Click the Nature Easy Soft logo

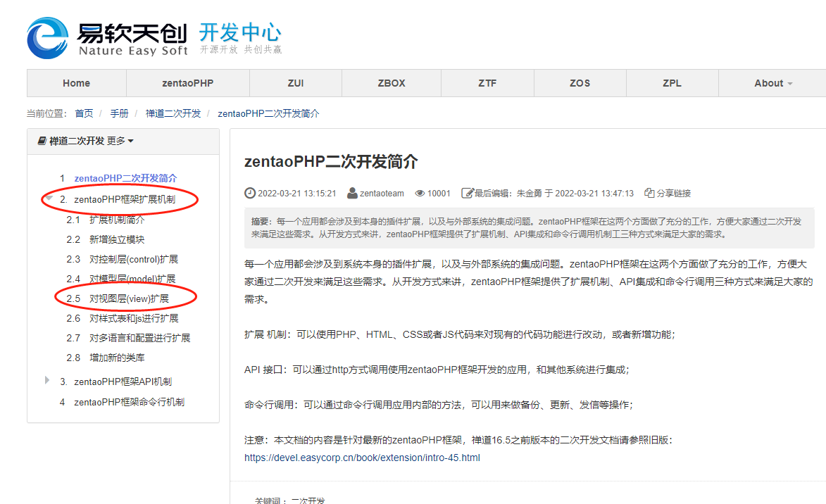coord(108,37)
